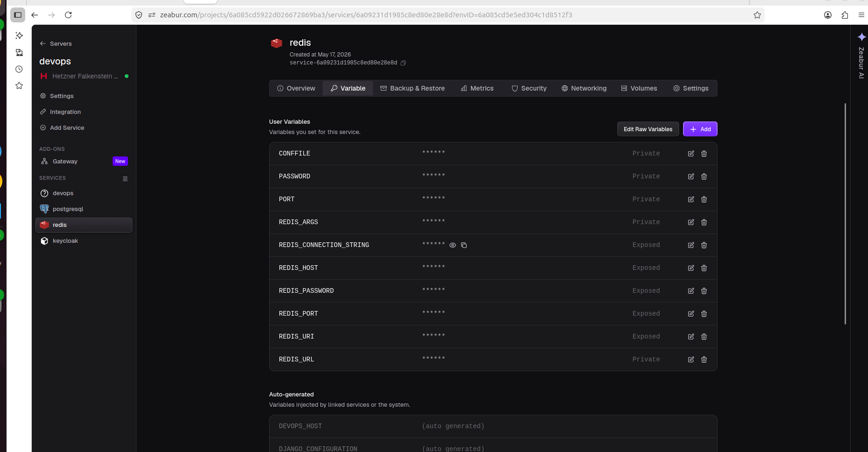This screenshot has height=452, width=868.
Task: Open the browser history sidebar icon
Action: (19, 69)
